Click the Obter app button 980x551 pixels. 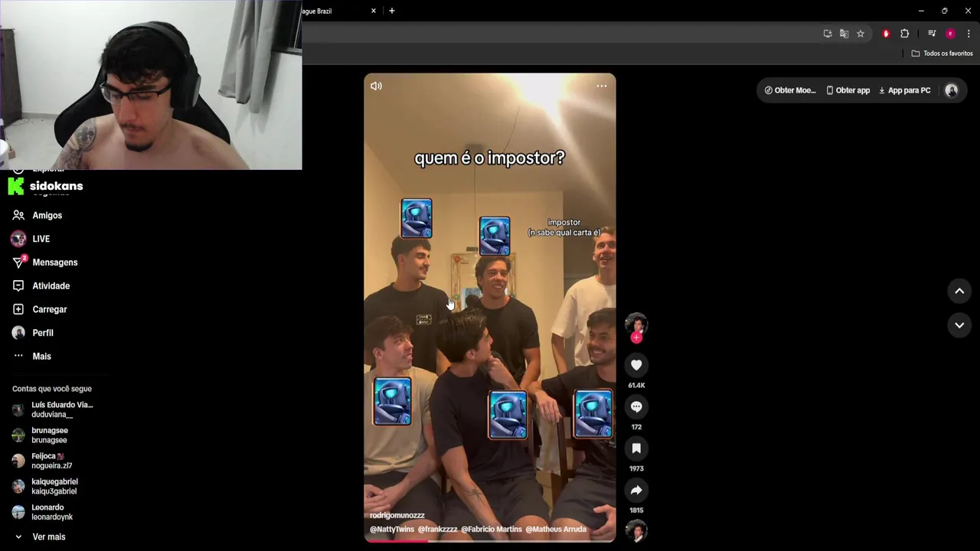pos(848,90)
